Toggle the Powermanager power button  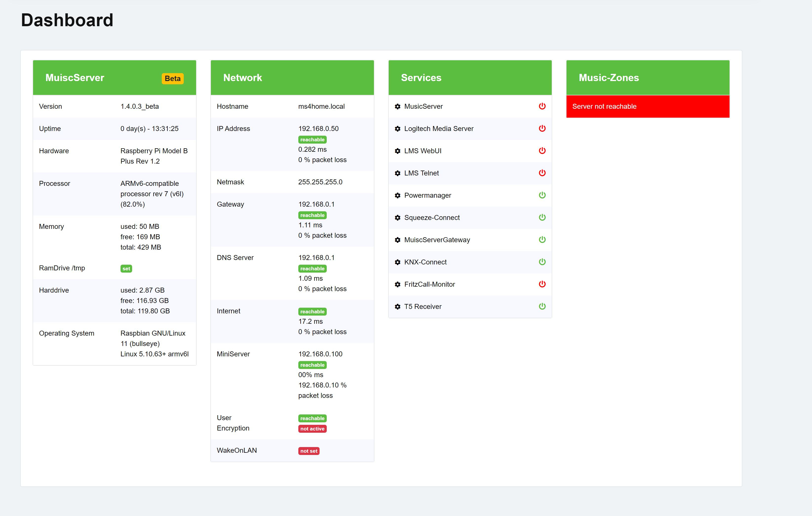(x=542, y=195)
